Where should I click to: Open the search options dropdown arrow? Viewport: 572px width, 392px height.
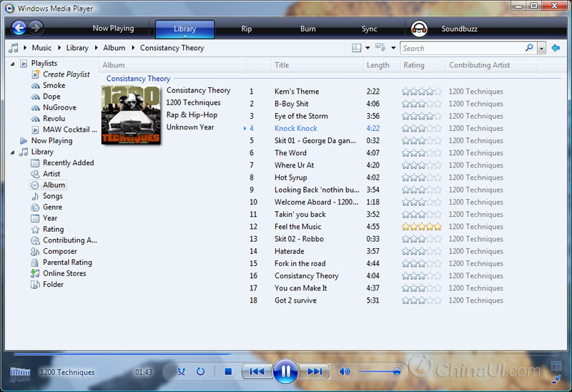[x=541, y=48]
